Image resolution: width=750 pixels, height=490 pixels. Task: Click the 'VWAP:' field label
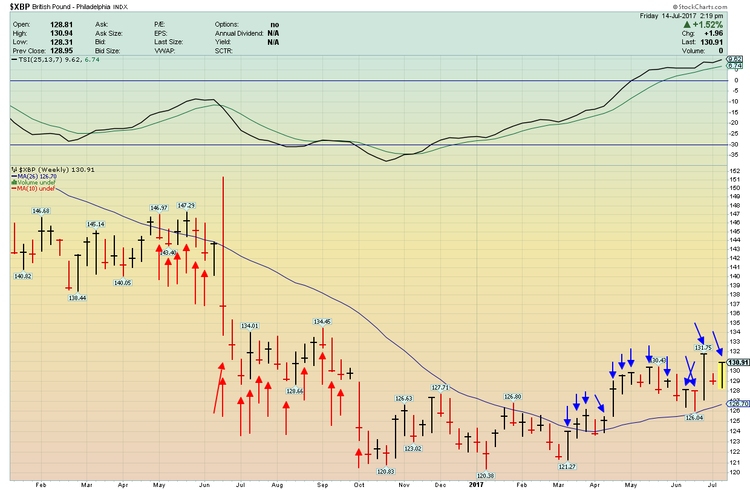pyautogui.click(x=163, y=51)
